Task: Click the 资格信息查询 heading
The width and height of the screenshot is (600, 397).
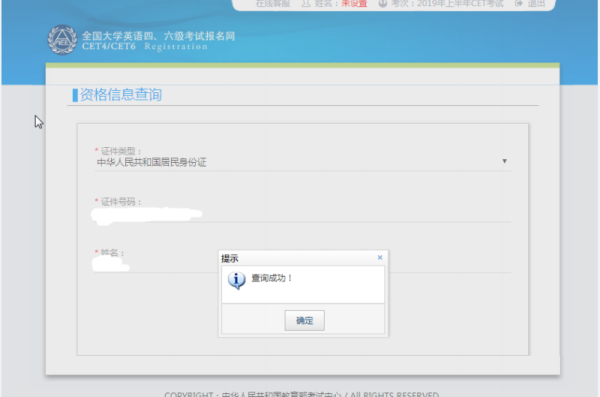Action: [121, 95]
